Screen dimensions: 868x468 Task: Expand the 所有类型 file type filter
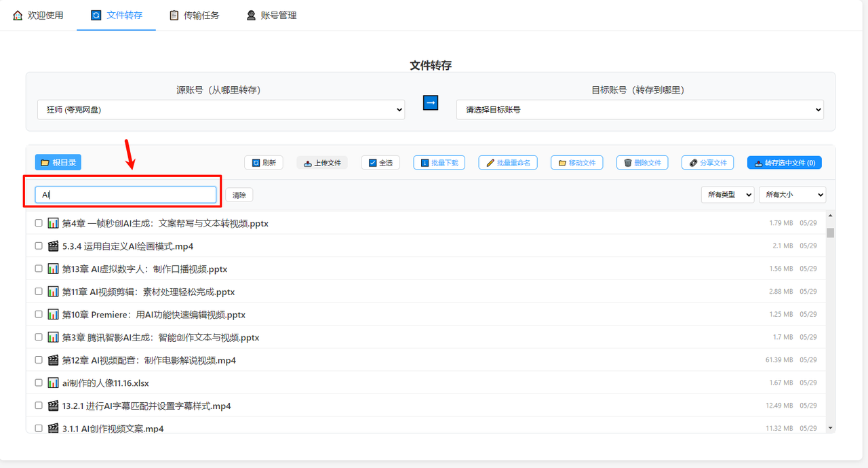[727, 195]
